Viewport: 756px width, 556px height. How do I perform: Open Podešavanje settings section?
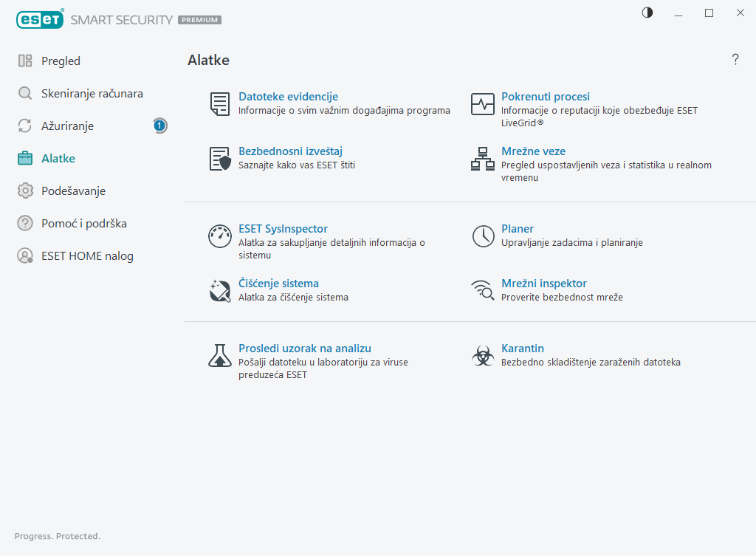(73, 191)
